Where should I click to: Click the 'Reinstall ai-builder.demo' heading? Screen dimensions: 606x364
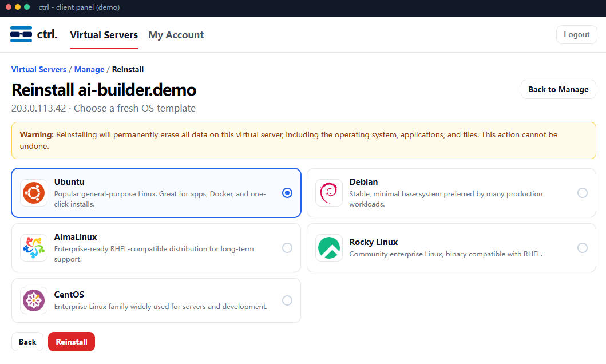click(x=104, y=90)
